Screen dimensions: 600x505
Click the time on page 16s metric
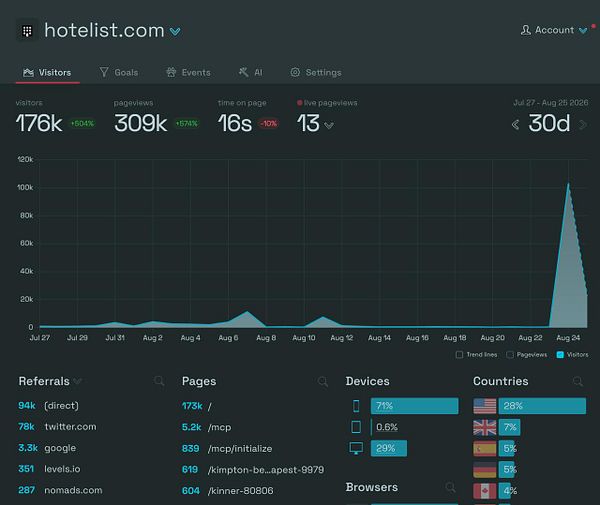235,123
